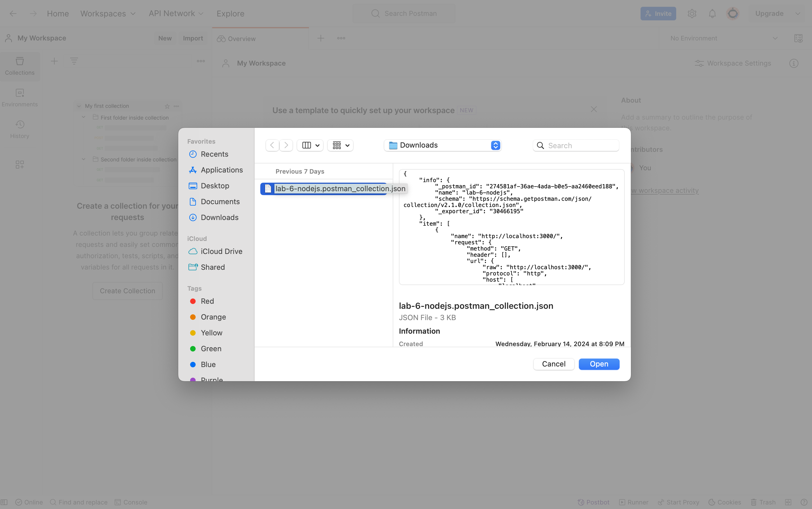The width and height of the screenshot is (812, 509).
Task: Open collections panel three-dots options menu
Action: pos(201,61)
